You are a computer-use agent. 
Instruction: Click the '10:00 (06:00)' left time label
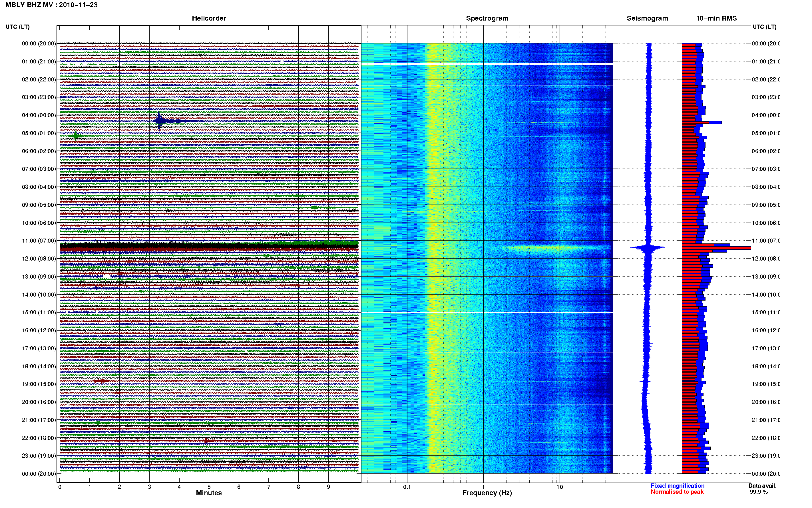tap(39, 223)
